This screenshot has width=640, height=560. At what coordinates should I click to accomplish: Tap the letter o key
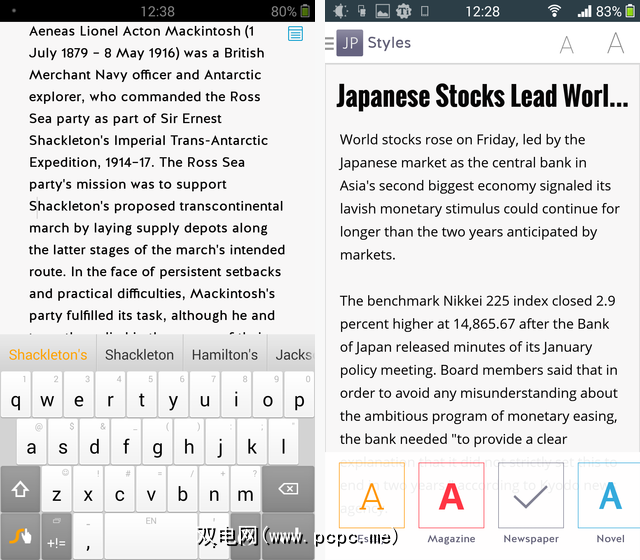point(267,394)
